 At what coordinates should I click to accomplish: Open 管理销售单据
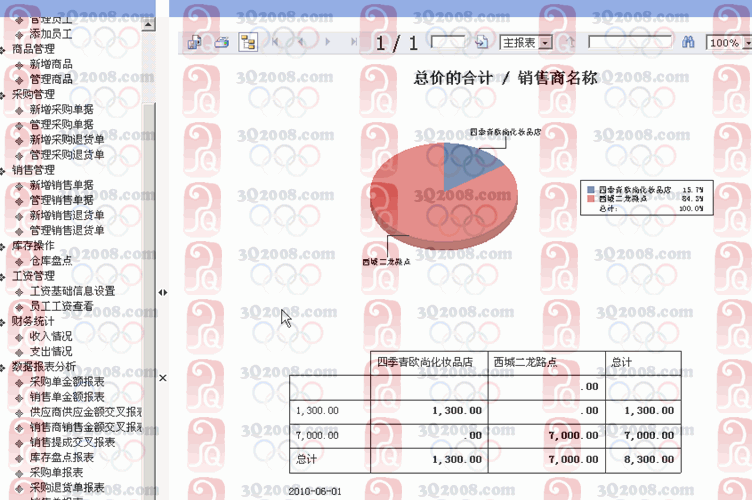coord(61,200)
